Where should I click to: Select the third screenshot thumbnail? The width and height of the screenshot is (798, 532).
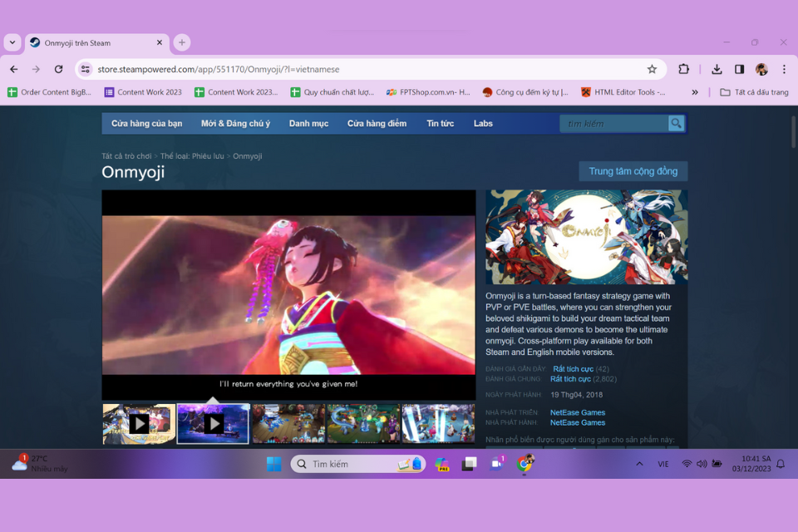coord(288,424)
